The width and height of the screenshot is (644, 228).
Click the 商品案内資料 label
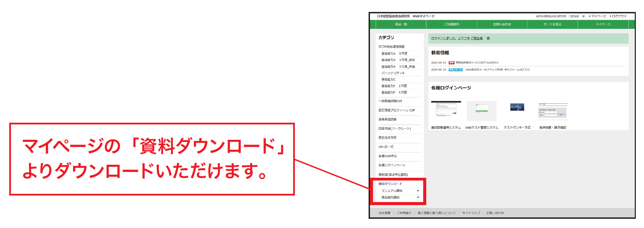click(x=390, y=198)
